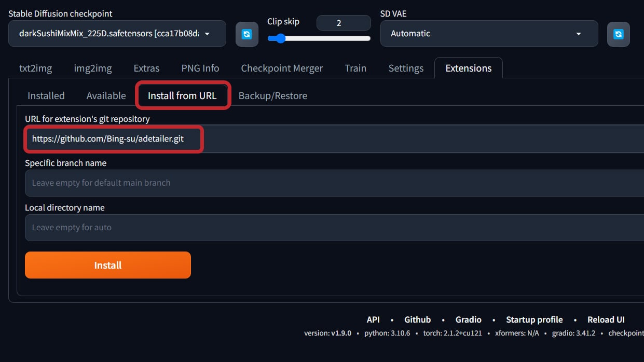Open the Settings tab
The image size is (644, 362).
pos(406,68)
